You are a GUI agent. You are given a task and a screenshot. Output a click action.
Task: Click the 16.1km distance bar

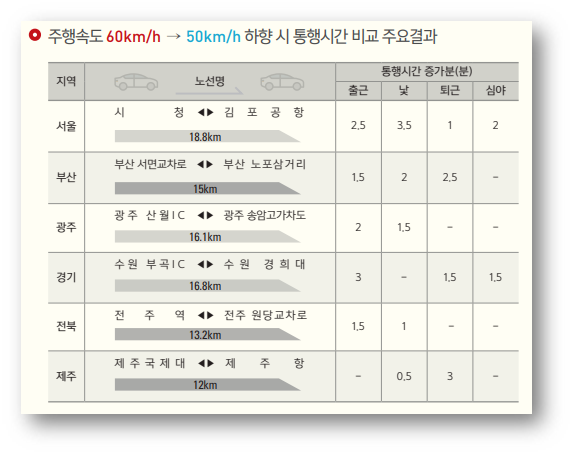[207, 237]
